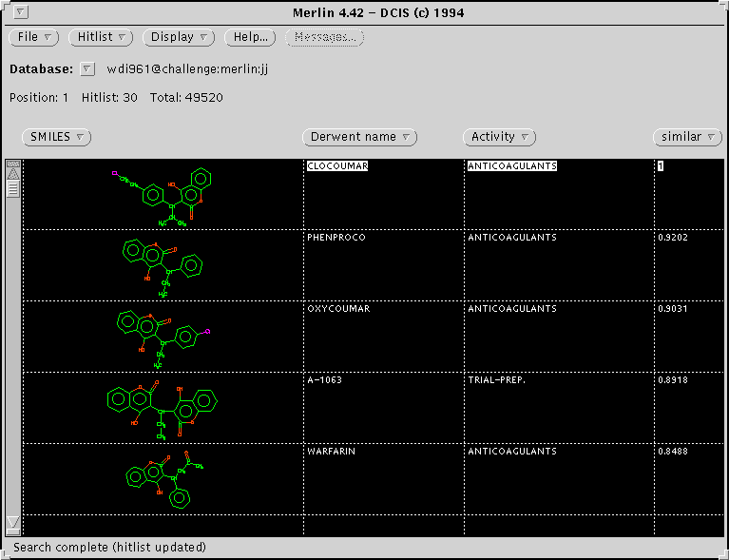Select the A-1063 molecule structure

[x=162, y=407]
